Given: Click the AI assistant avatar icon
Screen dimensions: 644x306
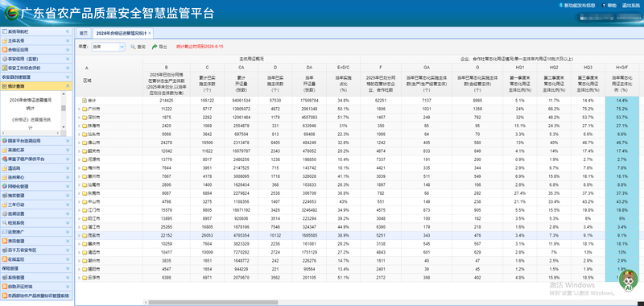Looking at the screenshot, I should tap(628, 281).
